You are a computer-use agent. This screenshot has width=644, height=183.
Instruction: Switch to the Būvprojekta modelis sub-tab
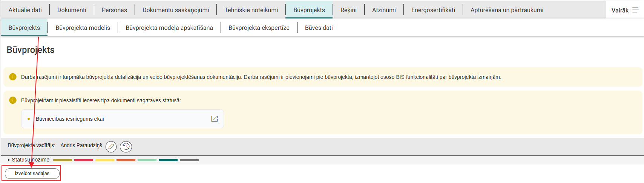pyautogui.click(x=83, y=28)
